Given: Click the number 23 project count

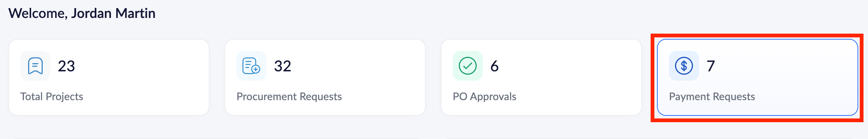Looking at the screenshot, I should 66,66.
